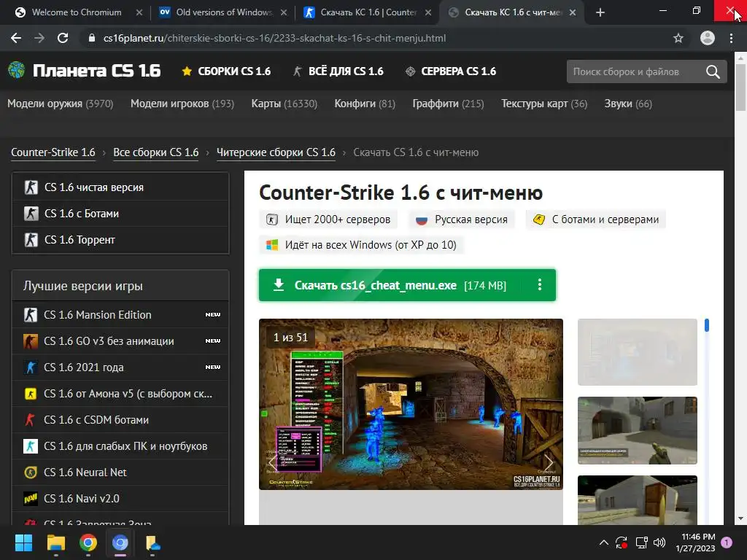Click the icon beside CS 1.6 чистая версия

pos(31,187)
